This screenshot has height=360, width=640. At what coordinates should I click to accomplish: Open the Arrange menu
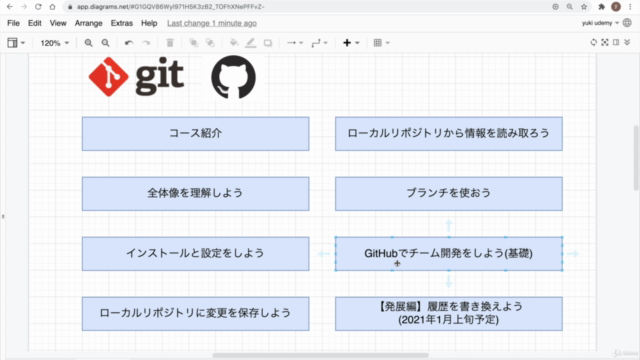[x=89, y=23]
